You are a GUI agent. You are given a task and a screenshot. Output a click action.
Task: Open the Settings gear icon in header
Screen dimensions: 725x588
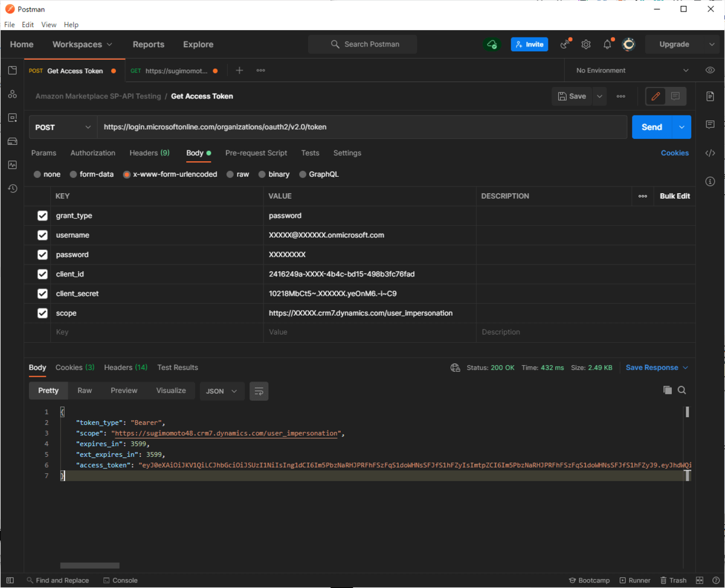coord(585,44)
